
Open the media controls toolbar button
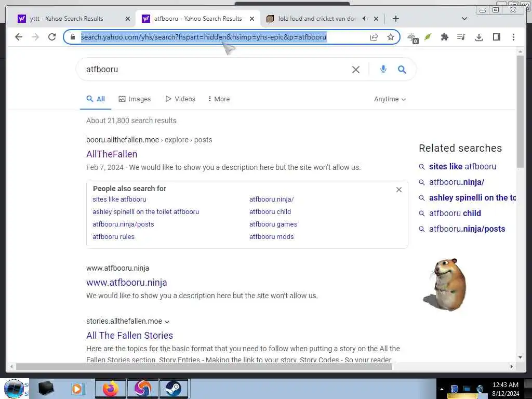[461, 37]
